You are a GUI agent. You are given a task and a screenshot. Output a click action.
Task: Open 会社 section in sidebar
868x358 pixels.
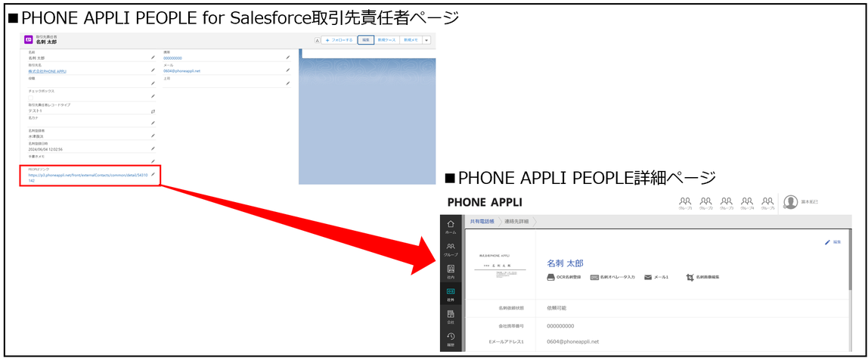coord(451,316)
